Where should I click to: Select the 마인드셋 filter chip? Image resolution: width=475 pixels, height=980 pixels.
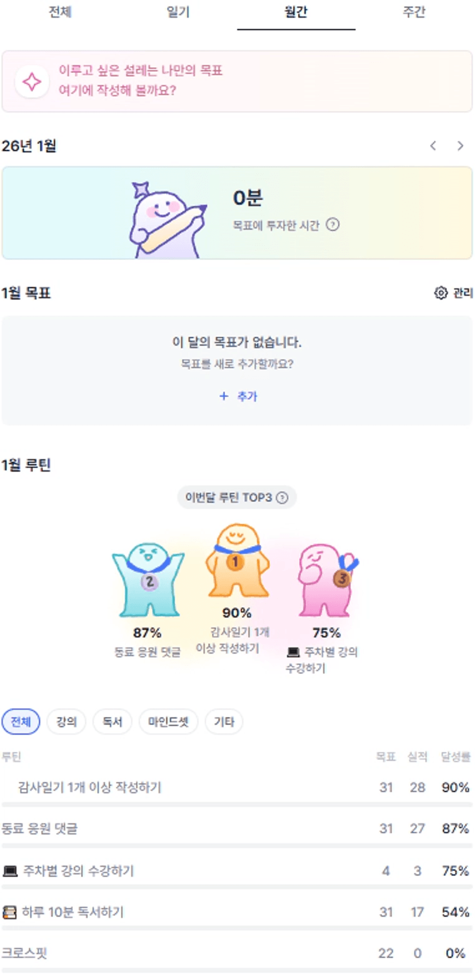click(x=168, y=722)
